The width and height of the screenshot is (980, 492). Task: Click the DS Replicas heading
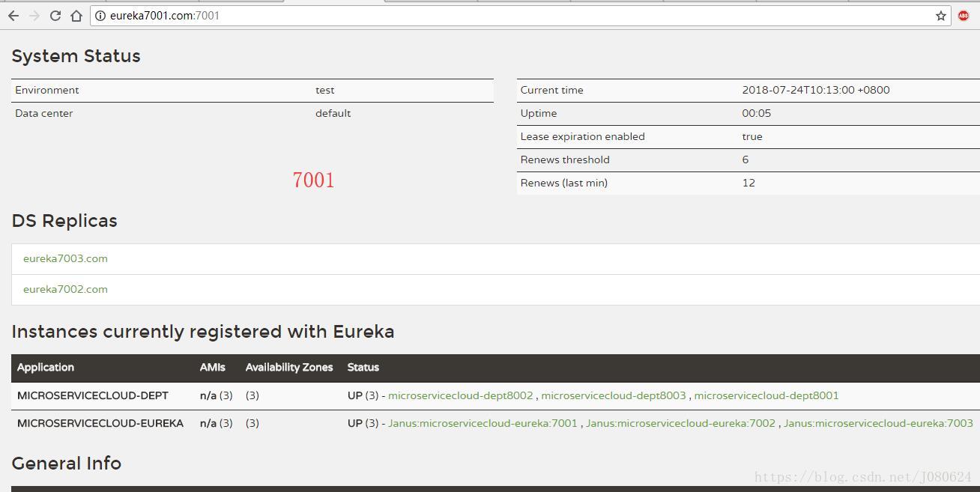coord(64,221)
